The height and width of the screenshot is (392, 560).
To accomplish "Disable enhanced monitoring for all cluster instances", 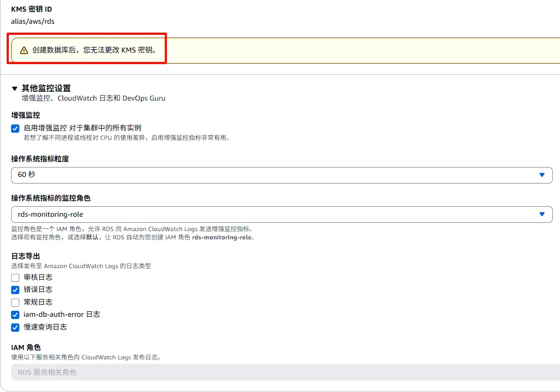I will pyautogui.click(x=14, y=128).
